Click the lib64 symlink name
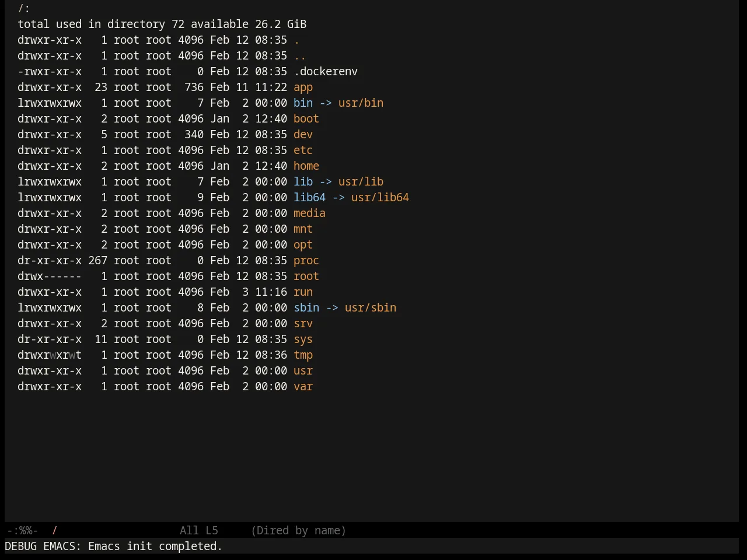Image resolution: width=747 pixels, height=560 pixels. point(309,197)
